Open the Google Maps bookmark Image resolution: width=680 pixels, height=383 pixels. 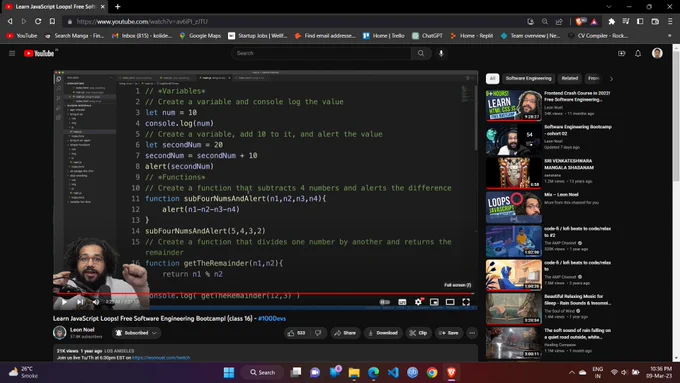[200, 36]
